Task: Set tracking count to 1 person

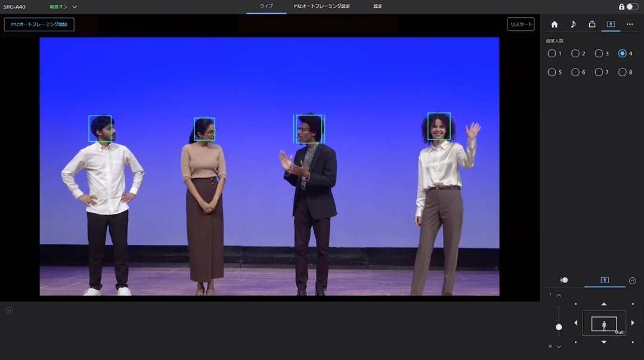Action: (x=552, y=54)
